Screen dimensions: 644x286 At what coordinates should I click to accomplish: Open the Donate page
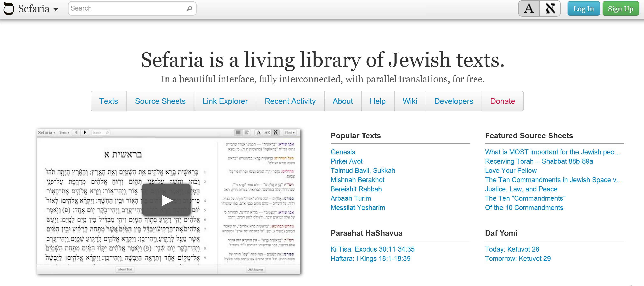click(502, 101)
